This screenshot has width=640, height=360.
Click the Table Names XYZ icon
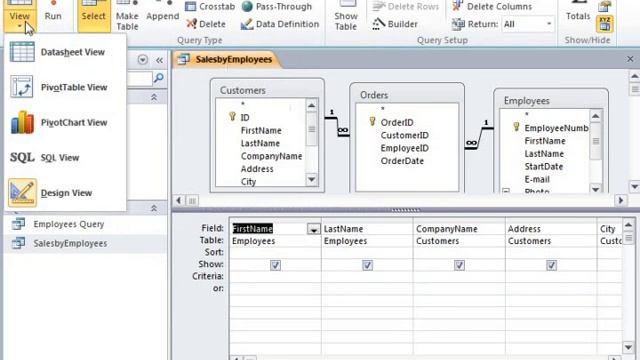604,24
